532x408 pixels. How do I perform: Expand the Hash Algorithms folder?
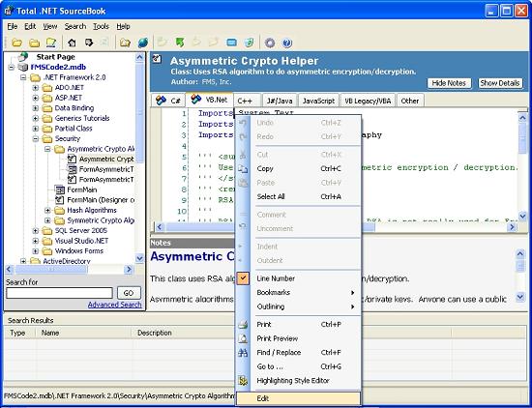[x=47, y=210]
